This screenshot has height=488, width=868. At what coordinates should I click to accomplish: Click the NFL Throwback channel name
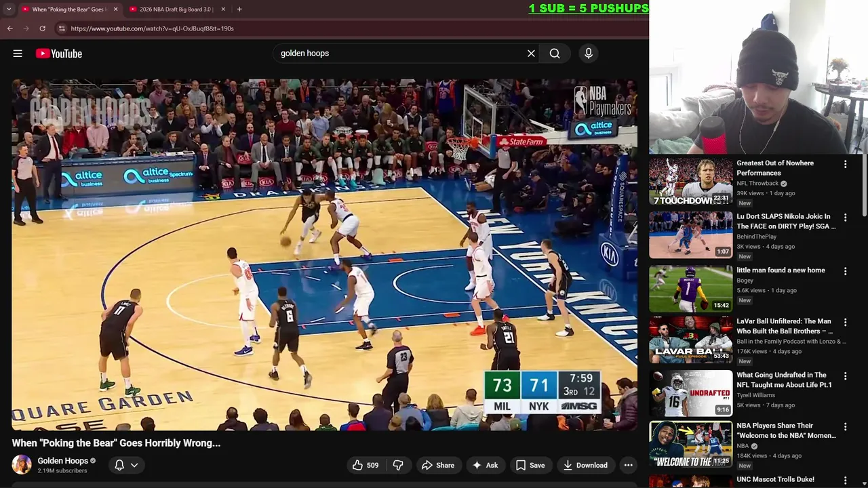pyautogui.click(x=757, y=184)
